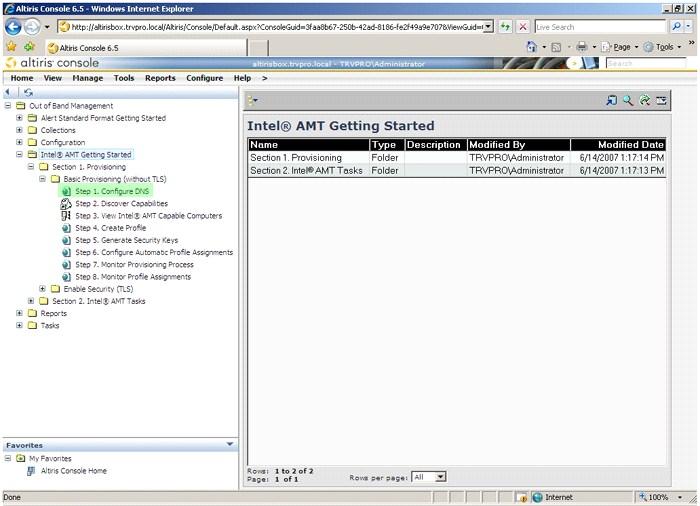This screenshot has width=700, height=506.
Task: Click the green Refresh page icon
Action: pyautogui.click(x=505, y=27)
